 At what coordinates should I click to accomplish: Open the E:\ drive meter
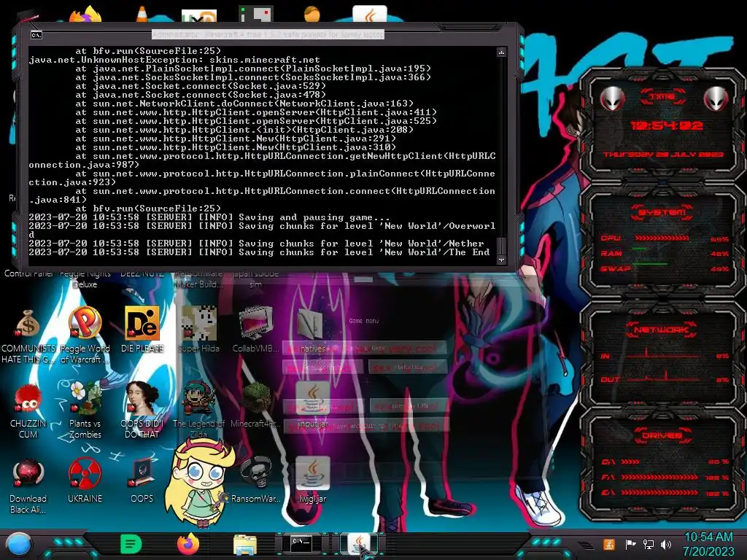[x=665, y=493]
